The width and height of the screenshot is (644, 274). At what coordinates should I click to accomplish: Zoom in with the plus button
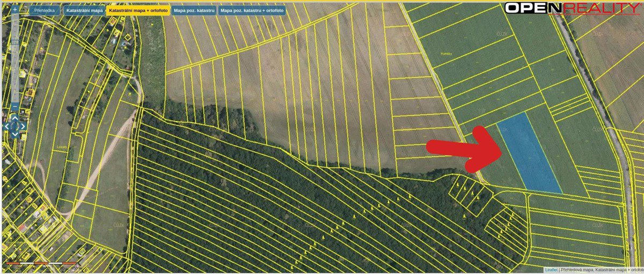[15, 9]
